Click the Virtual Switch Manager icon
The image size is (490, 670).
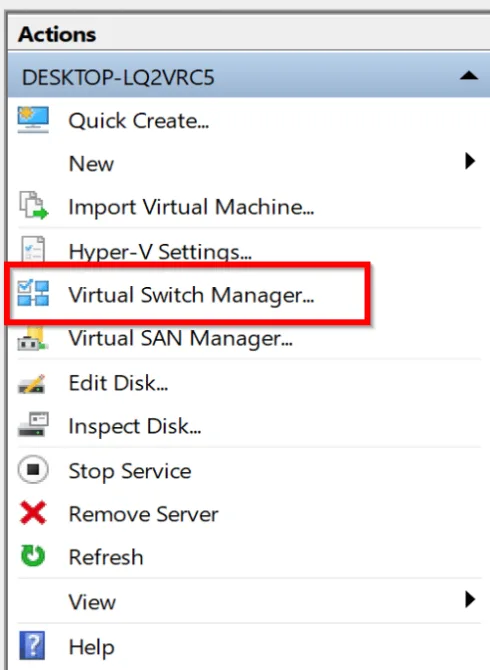coord(33,293)
